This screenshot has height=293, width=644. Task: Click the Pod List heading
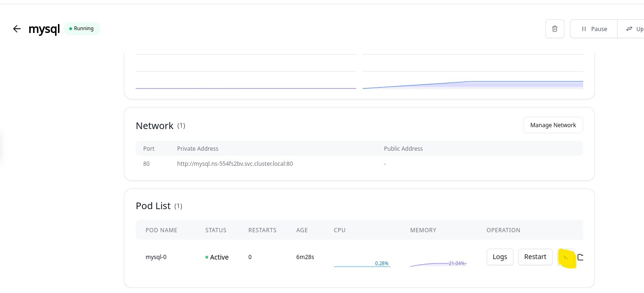(x=153, y=206)
